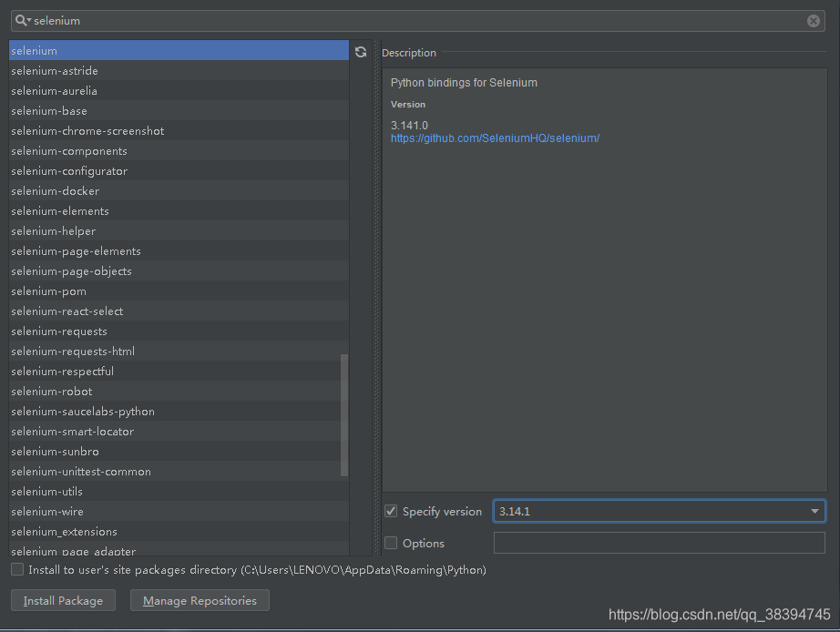The width and height of the screenshot is (840, 632).
Task: Select selenium-page-objects package
Action: (x=179, y=271)
